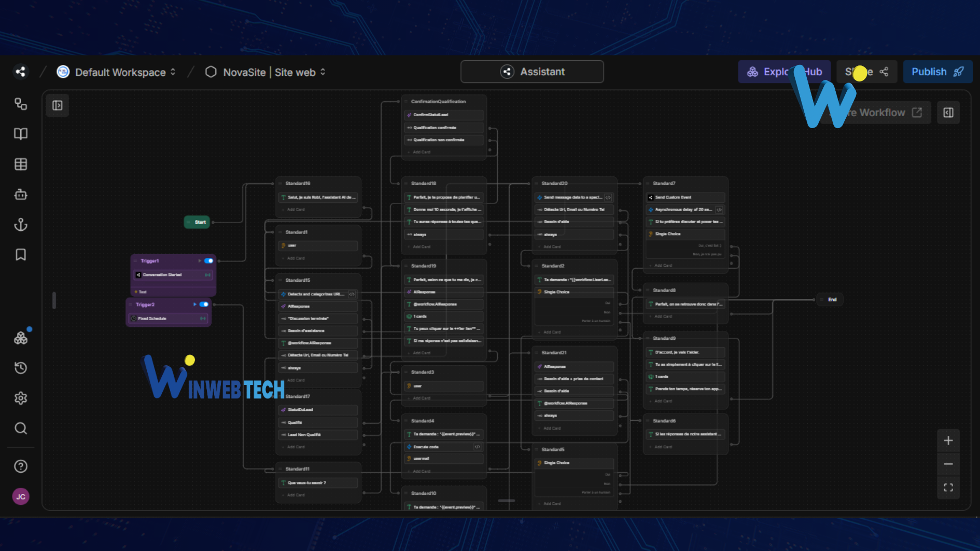Select the 'Besoin d'aide + prise de contact' card
Image resolution: width=980 pixels, height=551 pixels.
[x=575, y=379]
